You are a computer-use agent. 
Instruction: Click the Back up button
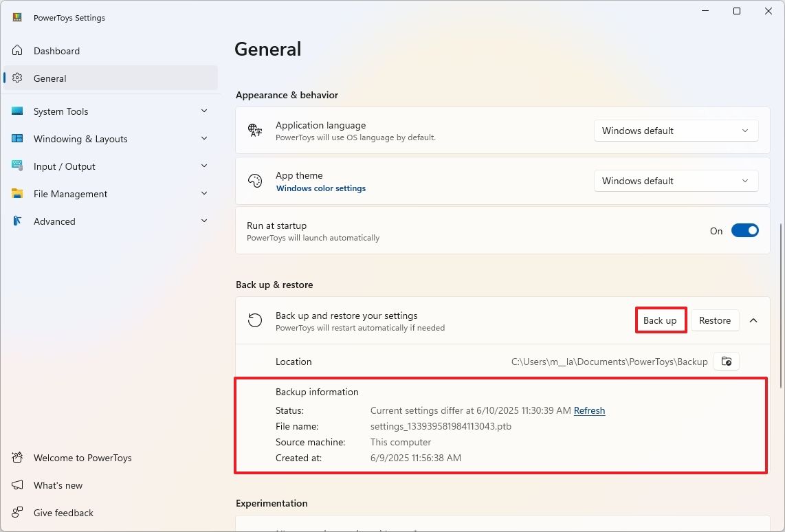660,320
